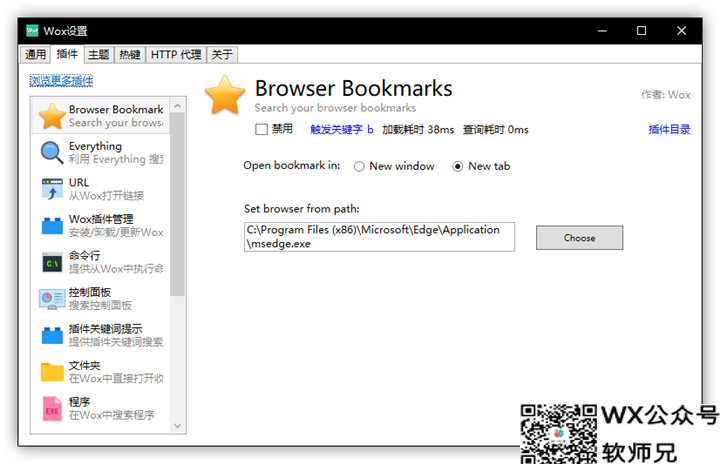
Task: Click the plugin list scrollbar thumb
Action: [x=177, y=204]
